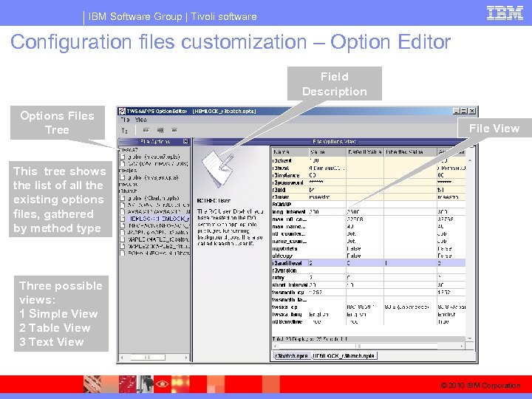
Task: Click the mvsca7 group heading in tree
Action: (x=128, y=149)
